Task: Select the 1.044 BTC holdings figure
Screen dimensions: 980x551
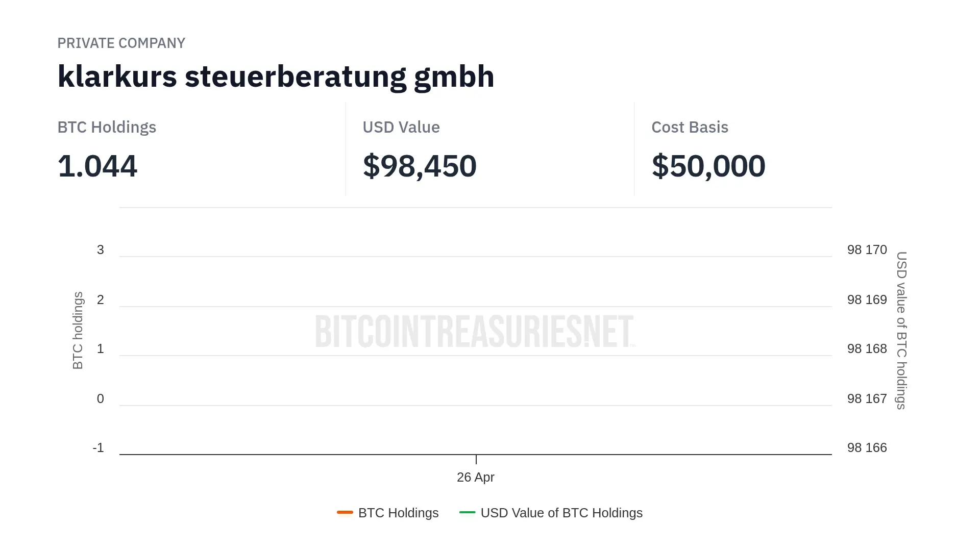Action: (97, 166)
